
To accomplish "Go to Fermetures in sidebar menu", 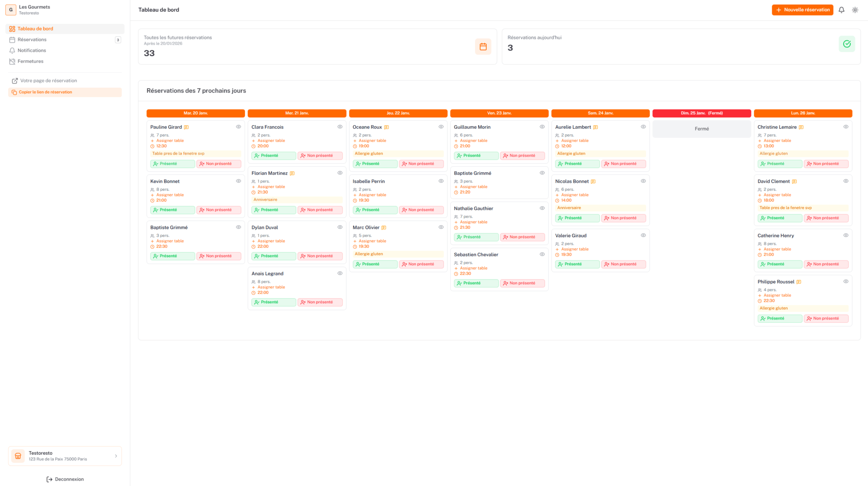I will [30, 61].
